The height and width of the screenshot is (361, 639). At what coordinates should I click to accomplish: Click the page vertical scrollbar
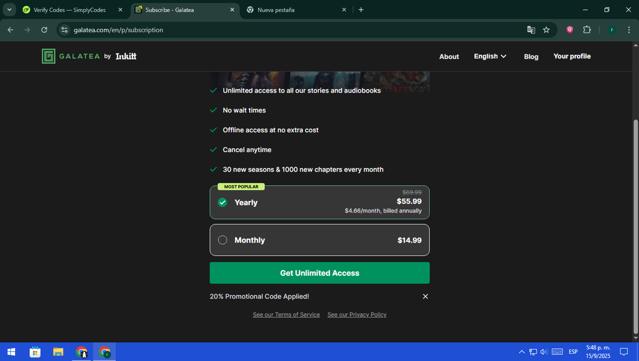click(635, 227)
